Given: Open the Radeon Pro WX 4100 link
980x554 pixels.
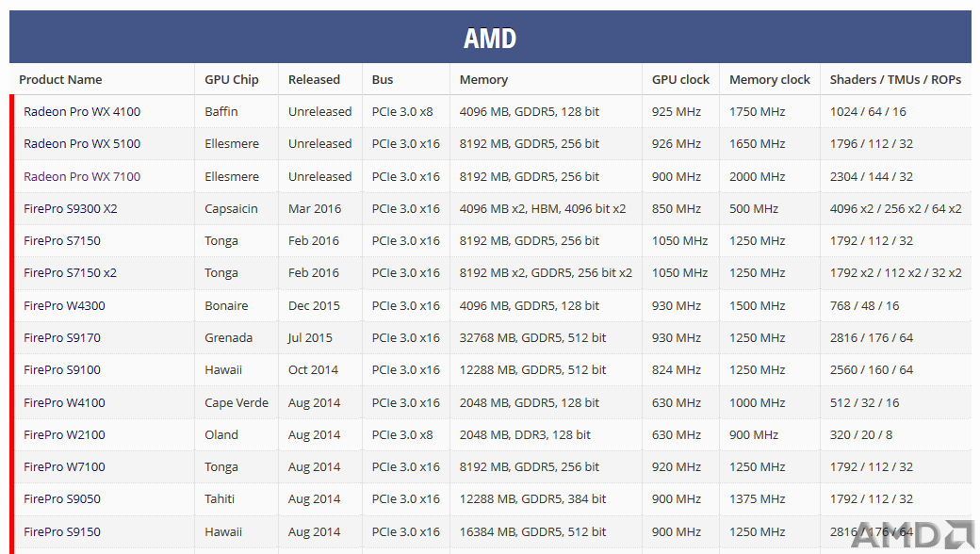Looking at the screenshot, I should 82,112.
